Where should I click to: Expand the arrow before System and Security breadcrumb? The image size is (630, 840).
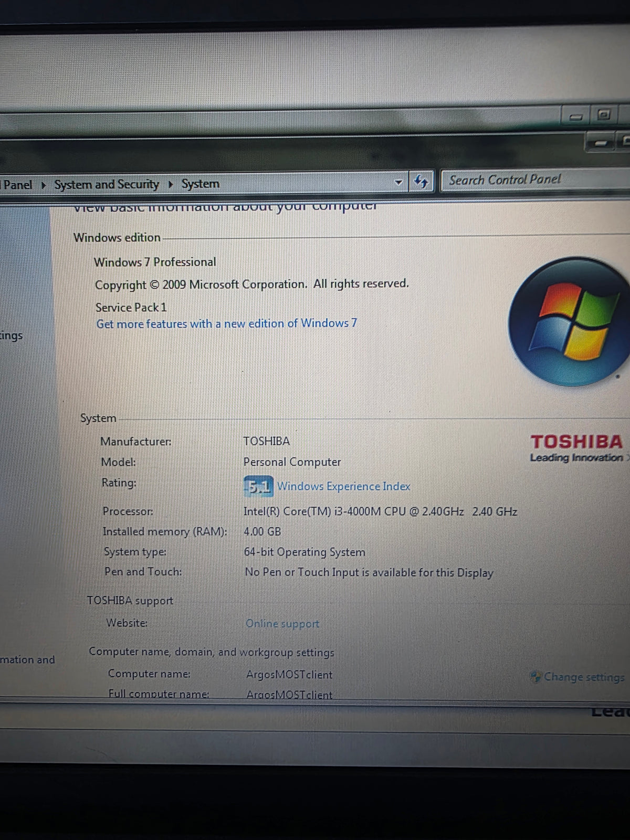click(44, 185)
